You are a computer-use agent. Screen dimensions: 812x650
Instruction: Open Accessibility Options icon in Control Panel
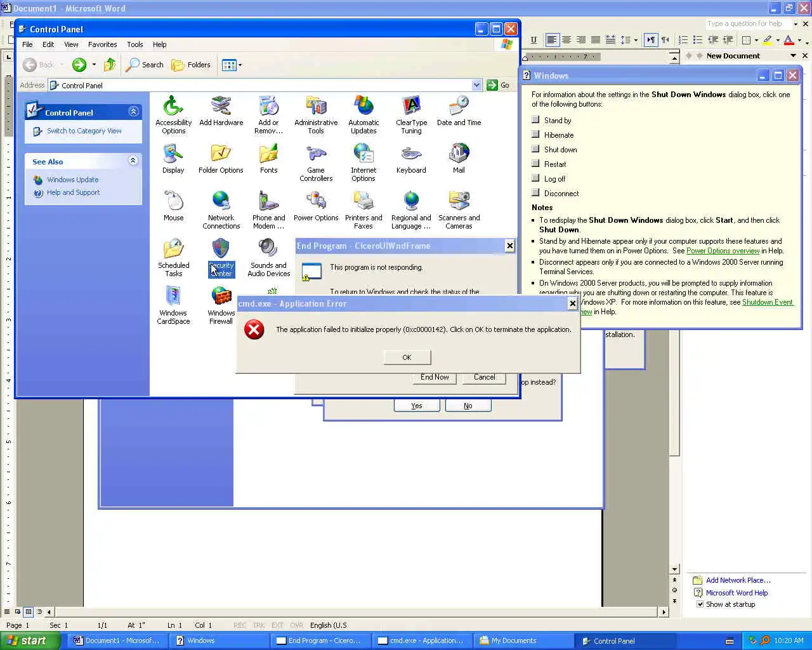point(173,115)
